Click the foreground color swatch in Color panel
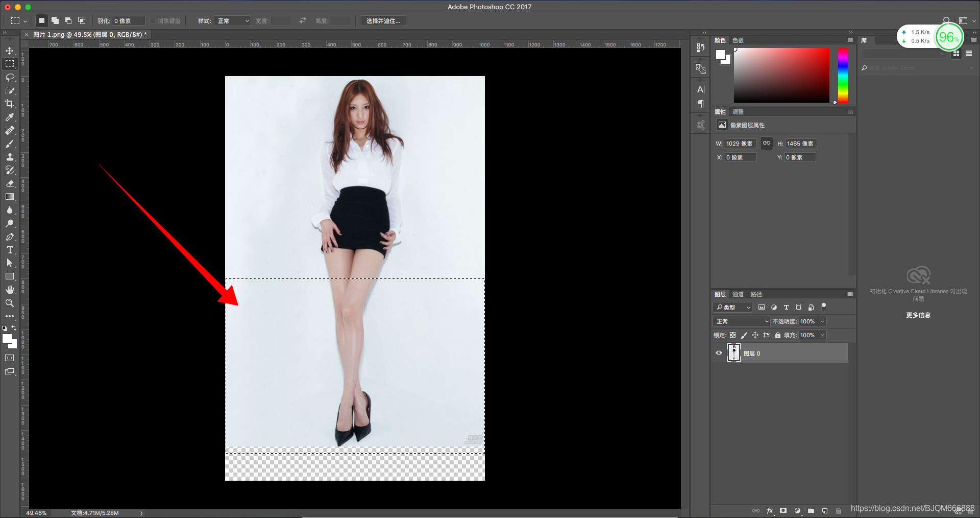Screen dimensions: 980x518 (x=720, y=55)
